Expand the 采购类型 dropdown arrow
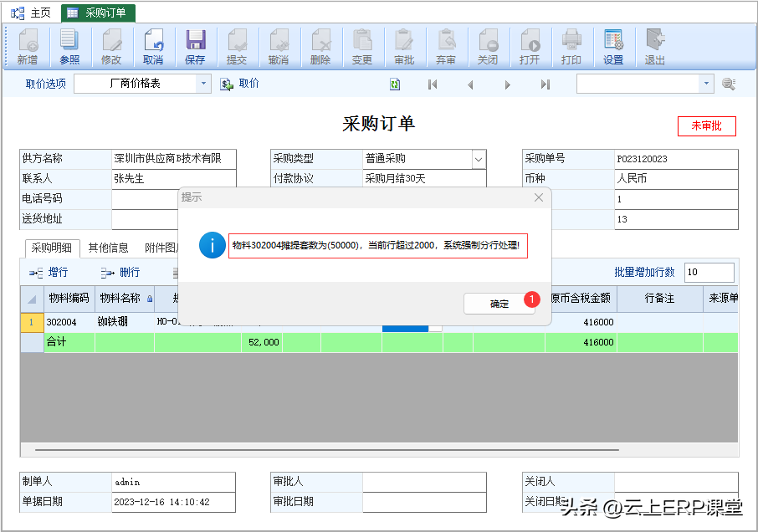 [478, 159]
